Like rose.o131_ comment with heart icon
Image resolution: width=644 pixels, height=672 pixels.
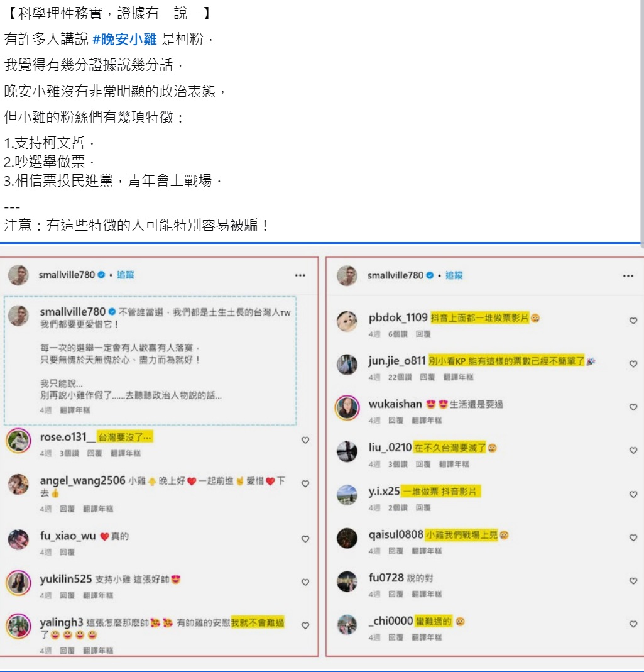point(305,440)
